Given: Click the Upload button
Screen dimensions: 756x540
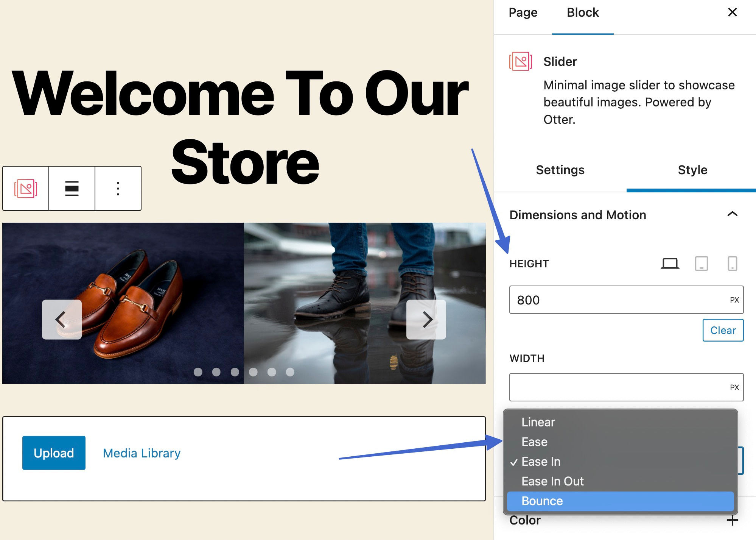Looking at the screenshot, I should 54,453.
